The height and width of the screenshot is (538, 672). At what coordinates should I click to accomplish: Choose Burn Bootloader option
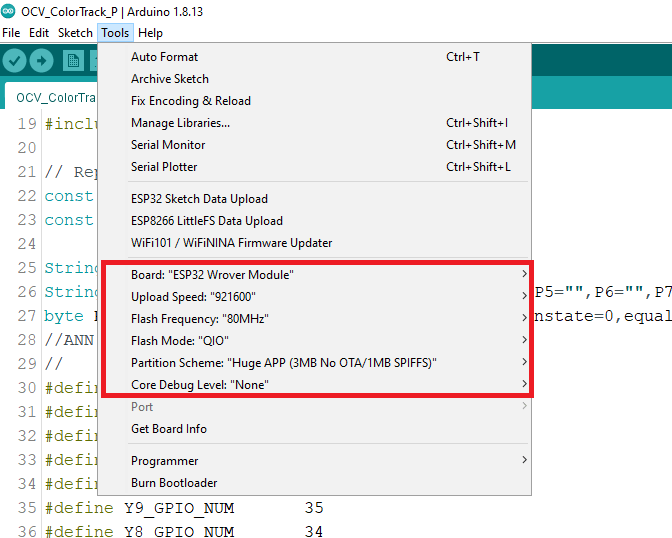coord(174,483)
